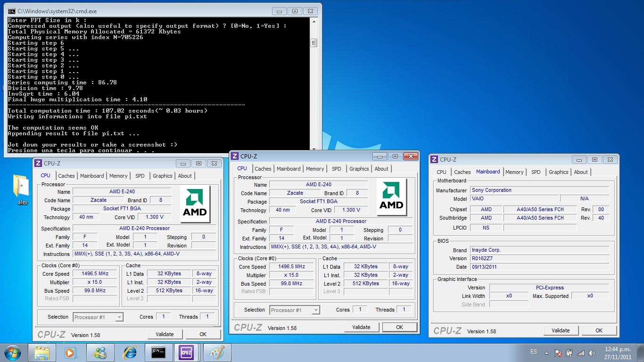This screenshot has width=644, height=362.
Task: Open Graphics tab in left CPU-Z window
Action: (163, 176)
